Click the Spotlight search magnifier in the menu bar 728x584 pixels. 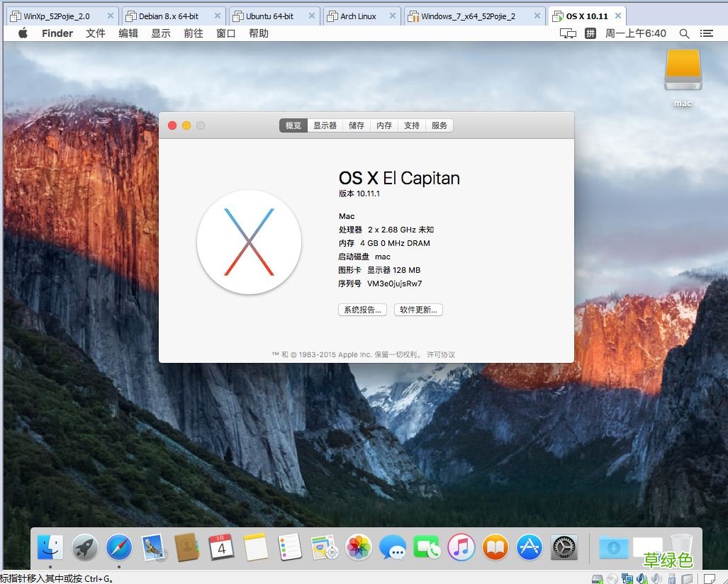pyautogui.click(x=683, y=33)
